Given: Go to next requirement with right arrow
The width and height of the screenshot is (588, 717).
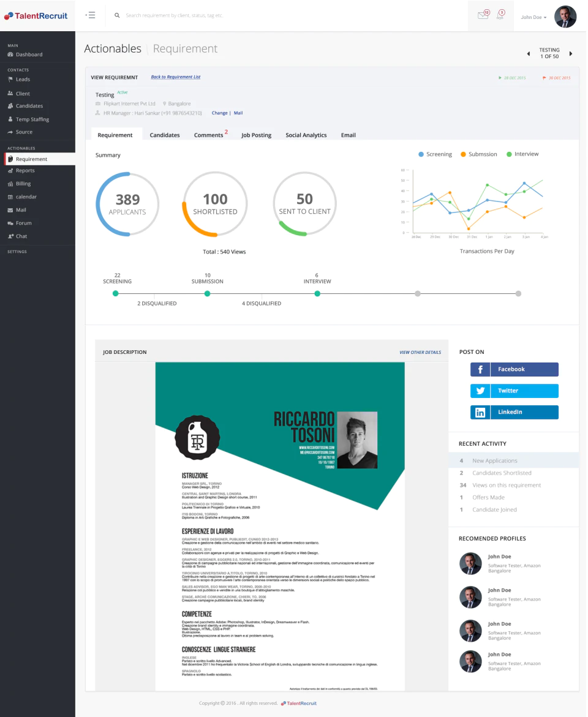Looking at the screenshot, I should pos(571,53).
